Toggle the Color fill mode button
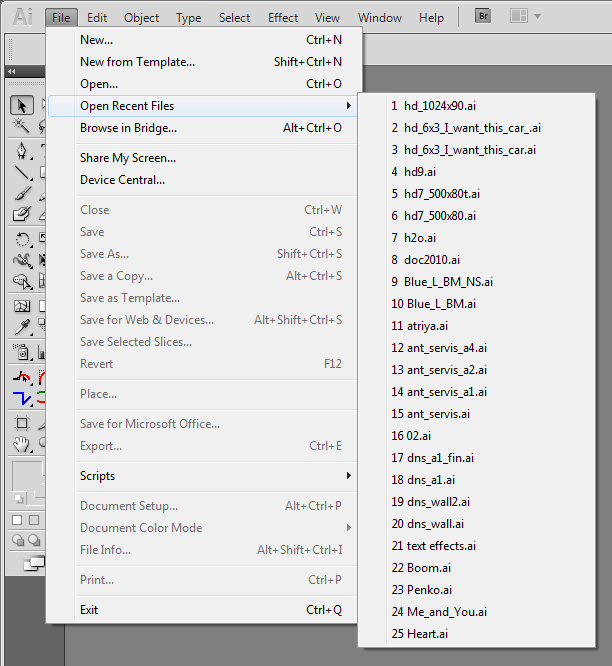This screenshot has width=612, height=666. (17, 520)
